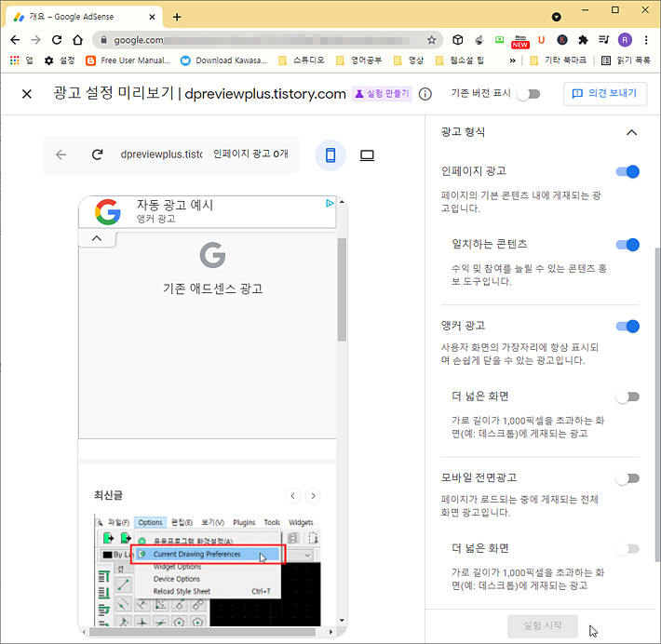Reload the site preview
This screenshot has width=661, height=644.
(98, 154)
